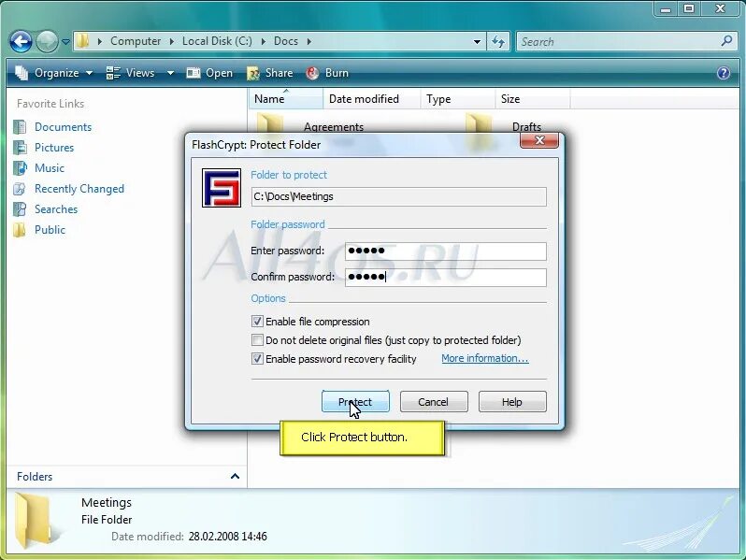746x560 pixels.
Task: Expand the Folders pane chevron
Action: coord(235,476)
